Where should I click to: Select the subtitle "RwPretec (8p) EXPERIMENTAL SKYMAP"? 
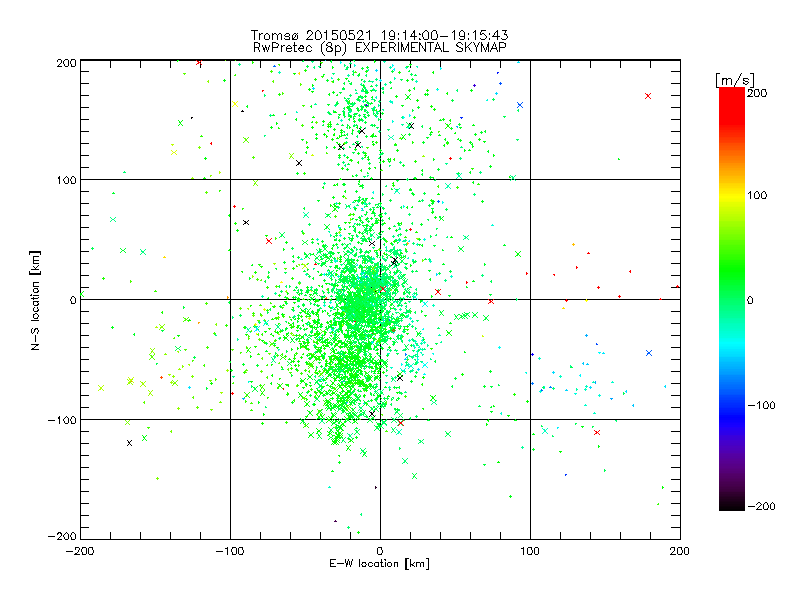pyautogui.click(x=380, y=47)
